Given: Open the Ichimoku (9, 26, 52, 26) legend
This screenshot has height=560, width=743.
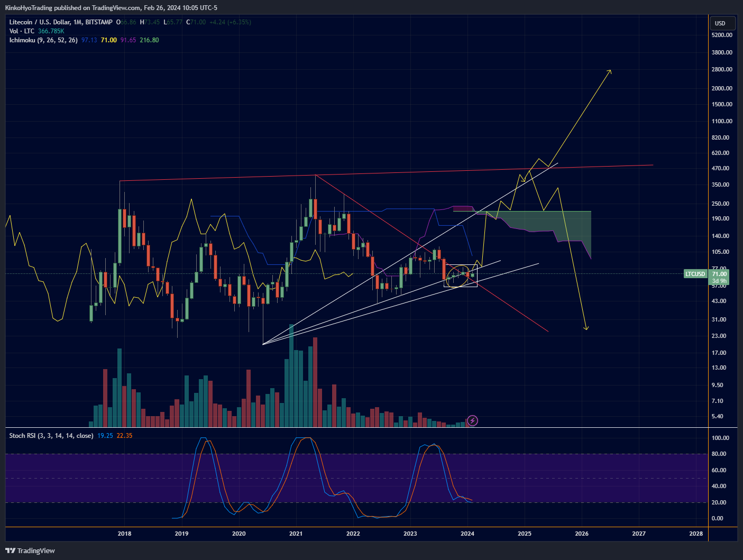Looking at the screenshot, I should point(43,40).
